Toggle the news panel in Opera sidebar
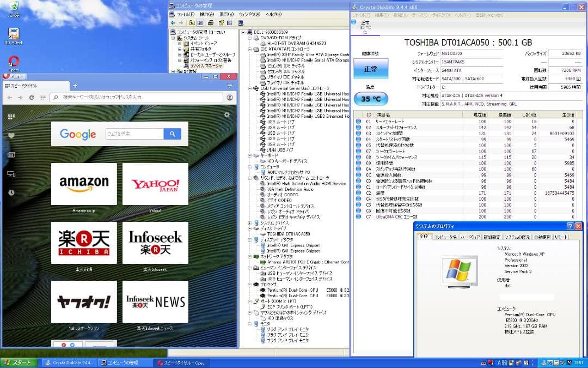Image resolution: width=588 pixels, height=368 pixels. point(11,155)
